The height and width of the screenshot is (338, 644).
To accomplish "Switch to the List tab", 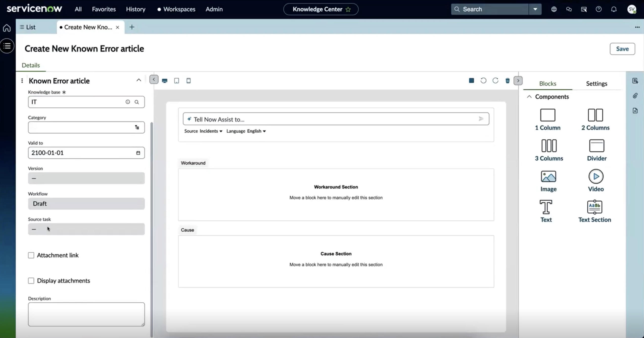I will pyautogui.click(x=28, y=27).
